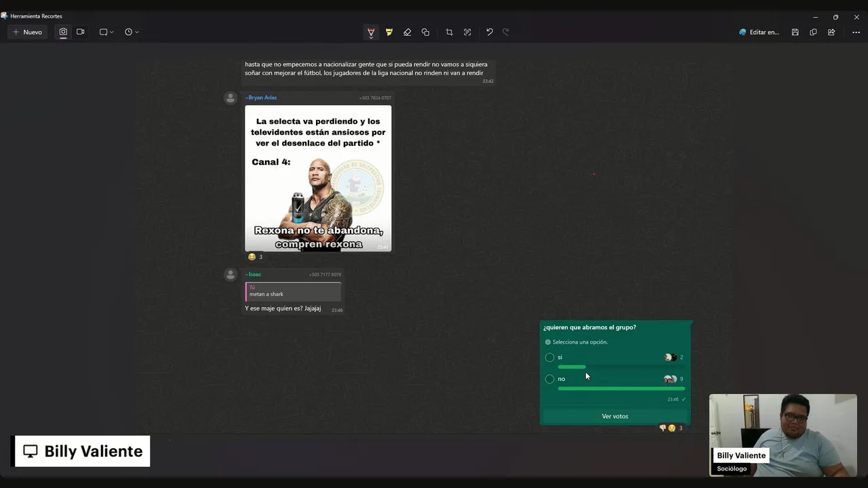
Task: Save the snip with the disk icon
Action: [x=795, y=32]
